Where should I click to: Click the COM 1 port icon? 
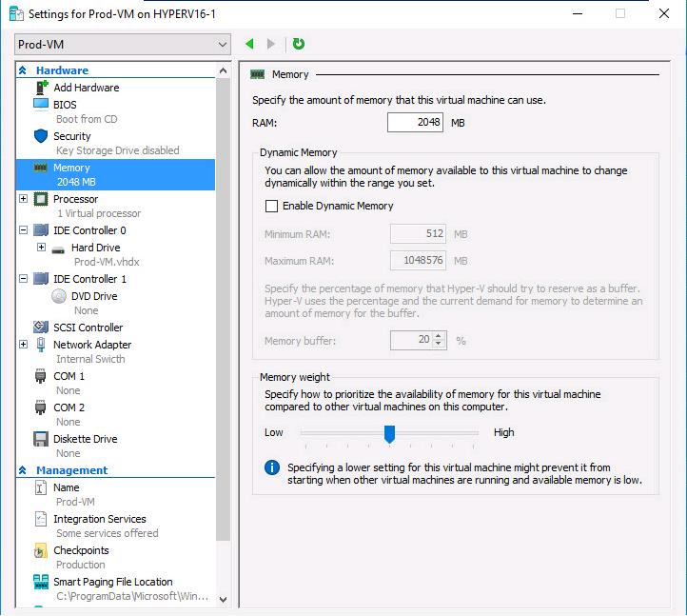click(40, 376)
